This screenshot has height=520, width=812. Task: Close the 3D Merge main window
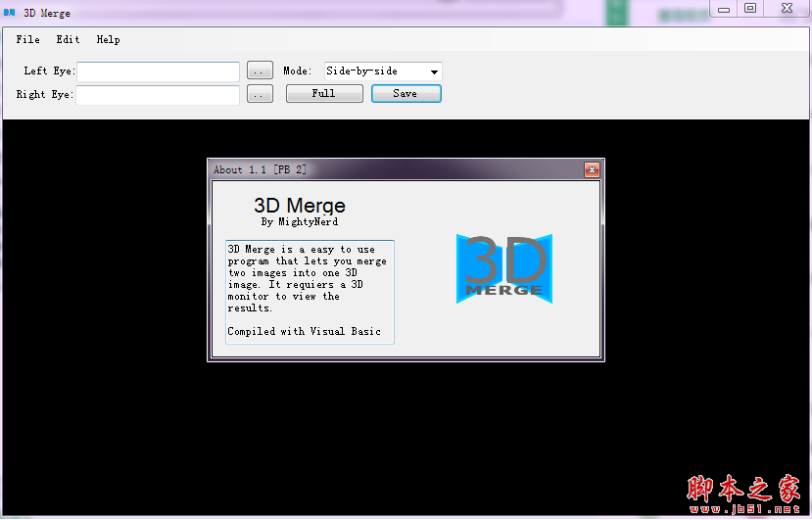[787, 8]
